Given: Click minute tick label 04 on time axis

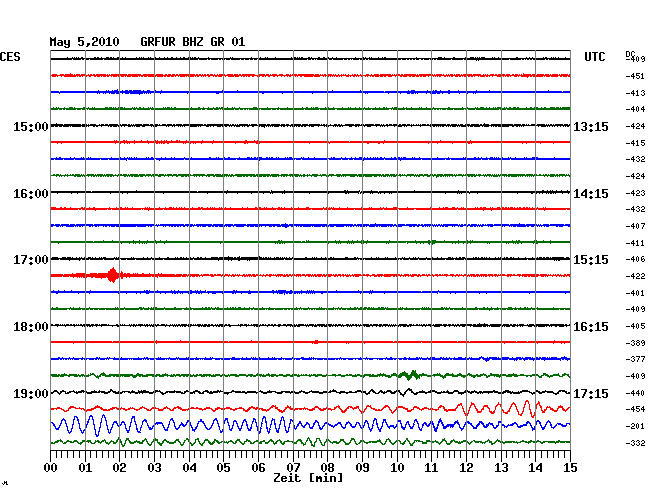Looking at the screenshot, I should [189, 467].
